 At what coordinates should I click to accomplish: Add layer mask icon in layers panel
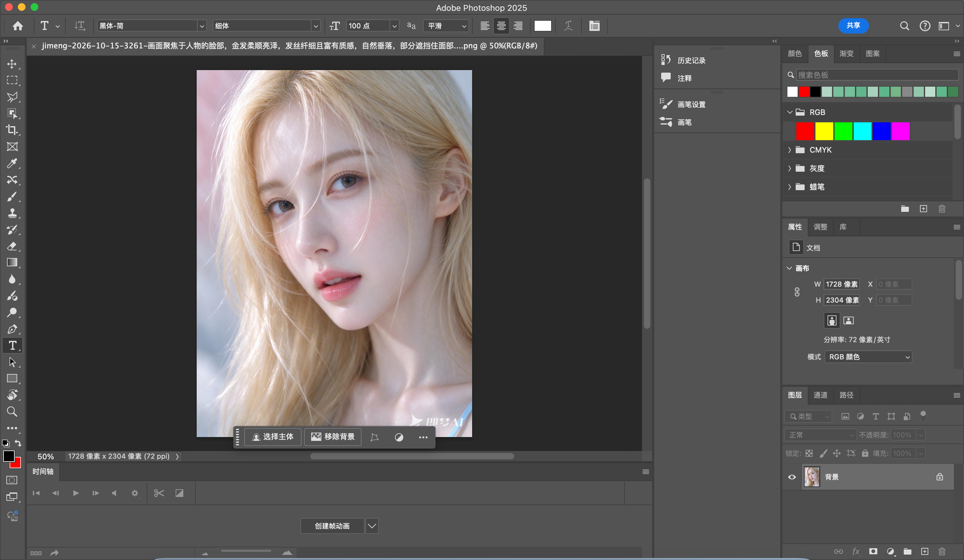[x=873, y=551]
